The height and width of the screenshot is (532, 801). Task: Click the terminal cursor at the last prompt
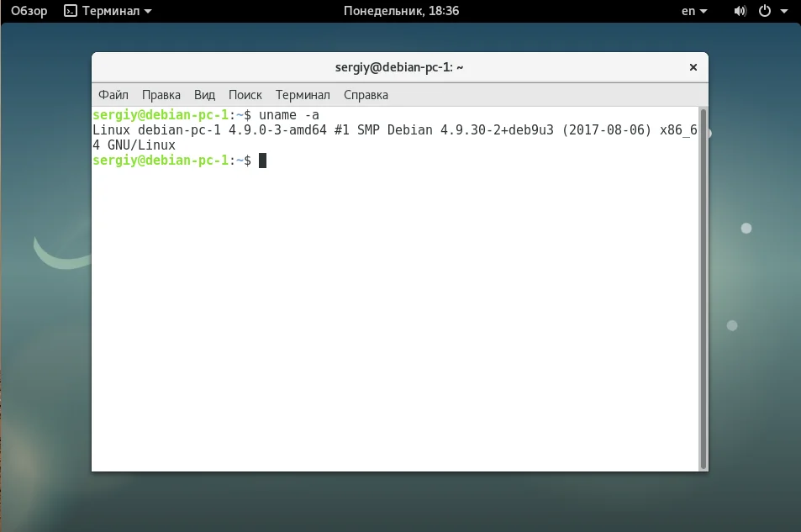(262, 161)
